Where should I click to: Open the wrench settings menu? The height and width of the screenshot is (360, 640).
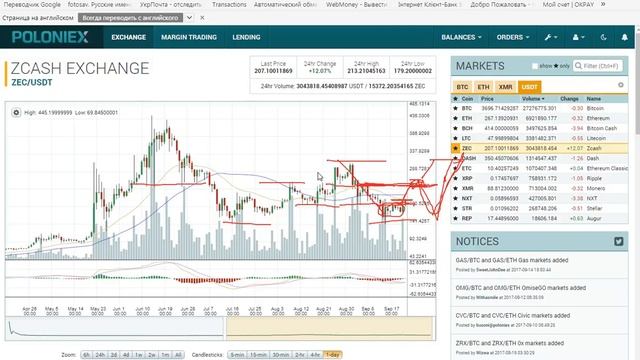point(551,37)
